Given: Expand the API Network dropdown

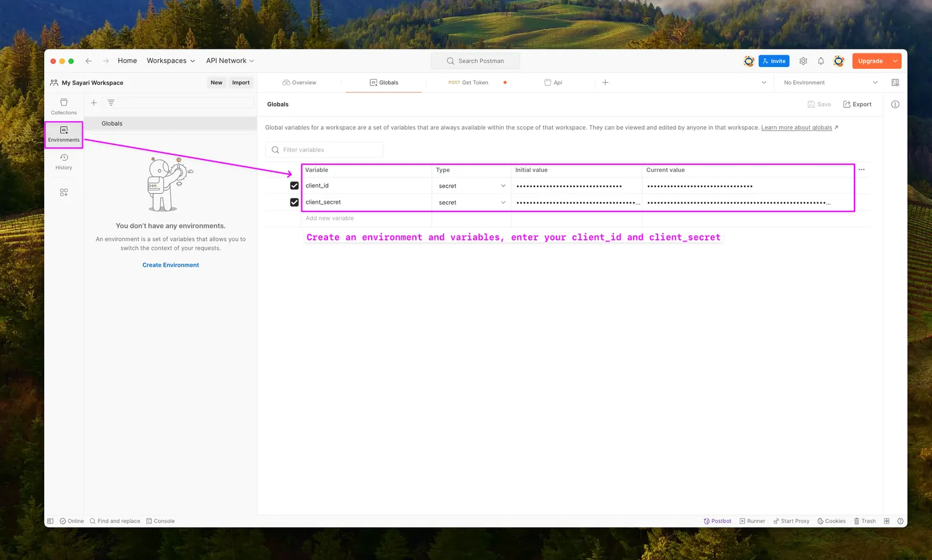Looking at the screenshot, I should [230, 61].
